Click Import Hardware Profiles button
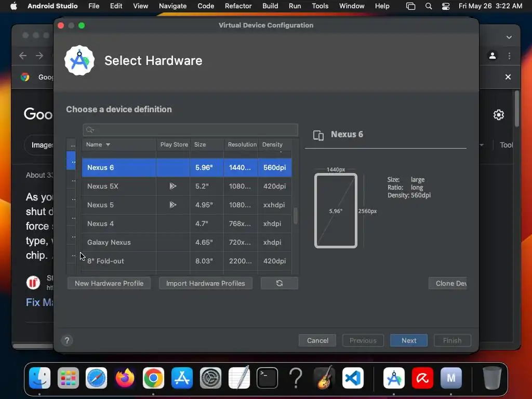Screen dimensions: 532x399 coord(205,283)
